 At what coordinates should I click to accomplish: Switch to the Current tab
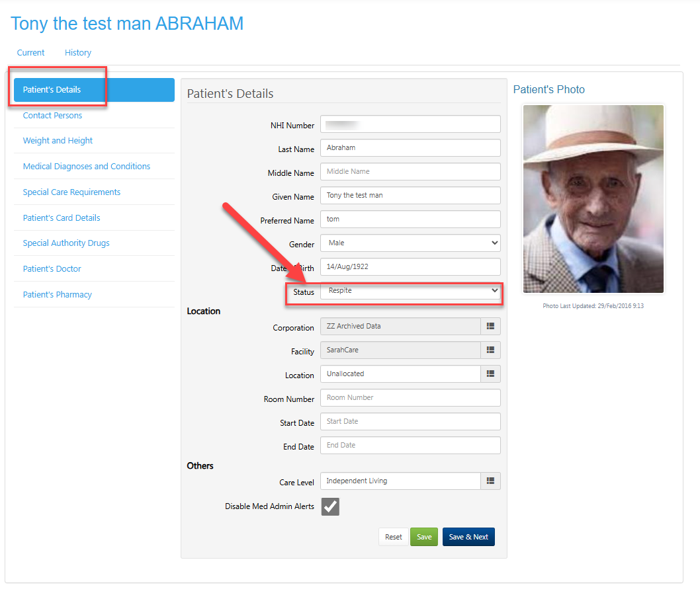(31, 53)
